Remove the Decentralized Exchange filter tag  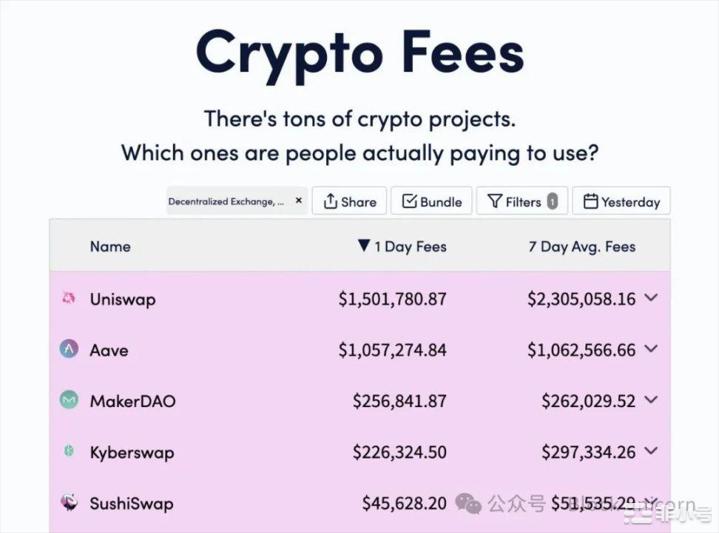(299, 200)
